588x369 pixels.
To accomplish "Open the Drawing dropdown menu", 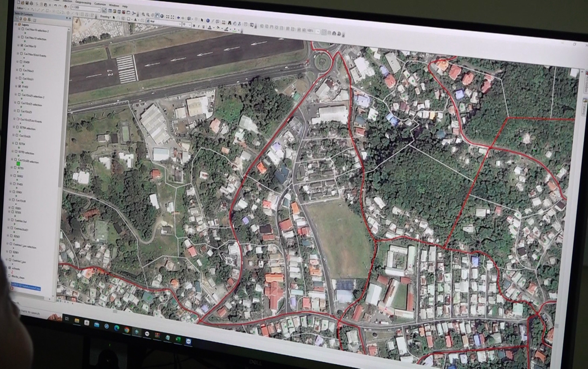I will [106, 16].
